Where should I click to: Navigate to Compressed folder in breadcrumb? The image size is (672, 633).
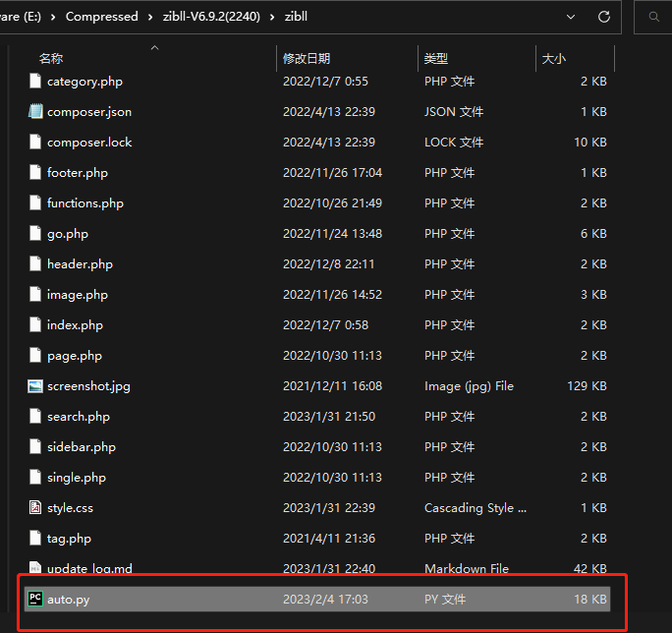coord(102,17)
